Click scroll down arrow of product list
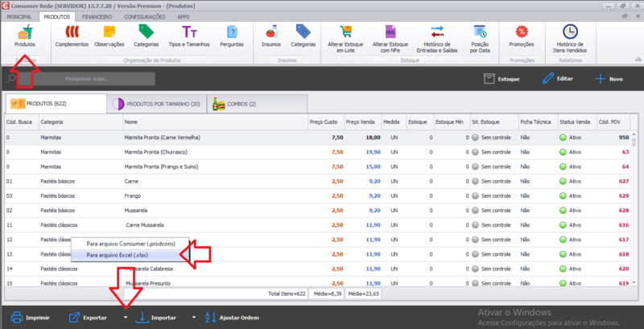This screenshot has height=329, width=644. [x=634, y=282]
